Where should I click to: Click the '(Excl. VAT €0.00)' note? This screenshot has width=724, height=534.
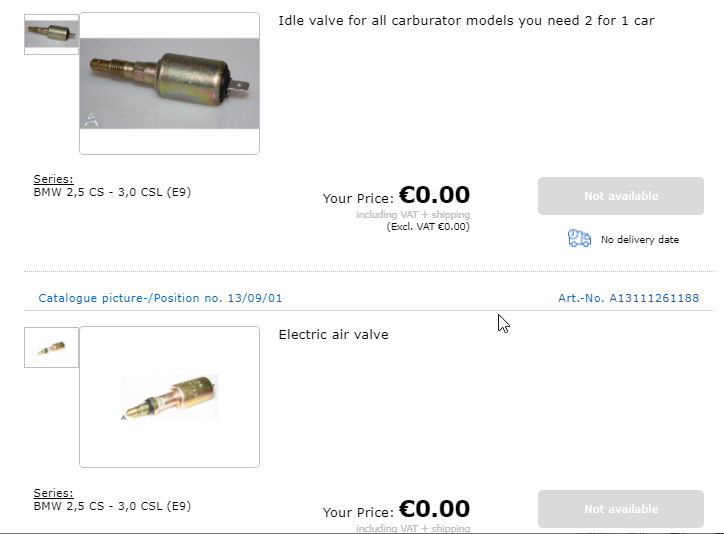[x=427, y=227]
